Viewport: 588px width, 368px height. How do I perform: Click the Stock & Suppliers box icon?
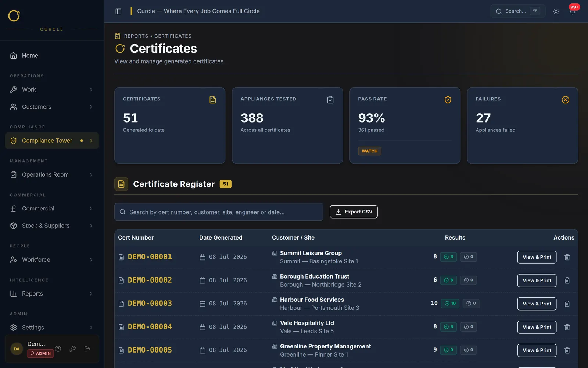[14, 226]
